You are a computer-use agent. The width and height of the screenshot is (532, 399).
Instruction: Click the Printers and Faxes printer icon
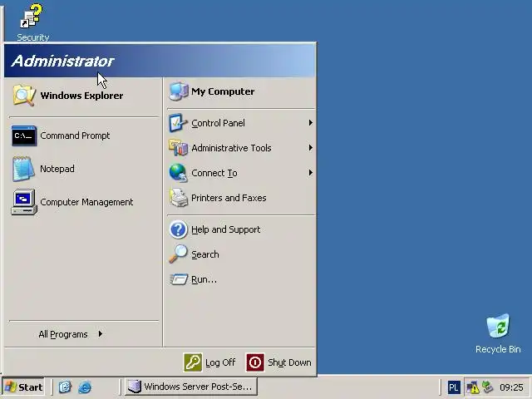pos(179,198)
